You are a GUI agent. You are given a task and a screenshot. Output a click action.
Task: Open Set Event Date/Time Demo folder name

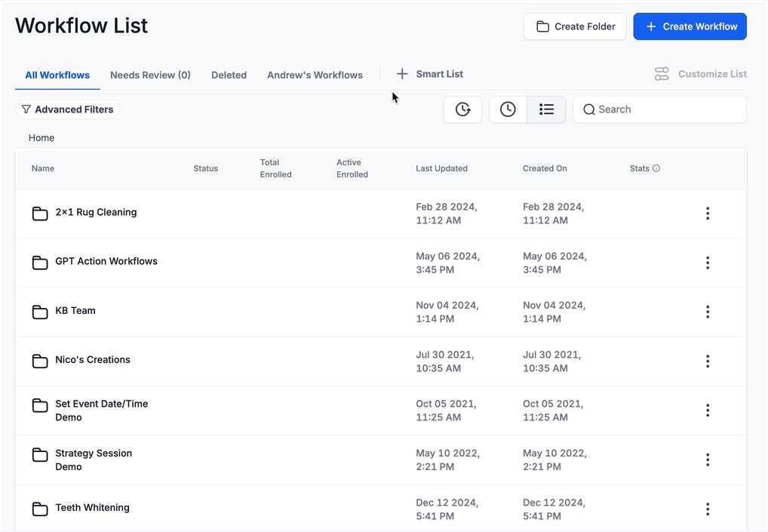[101, 411]
